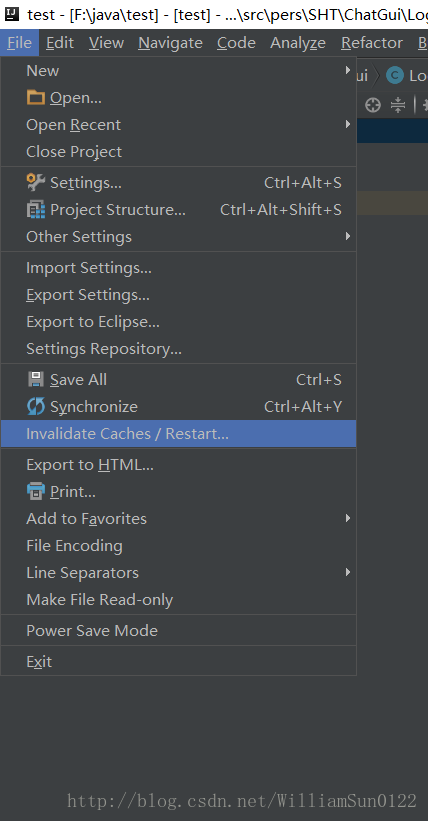Expand the Line Separators submenu

pyautogui.click(x=178, y=572)
